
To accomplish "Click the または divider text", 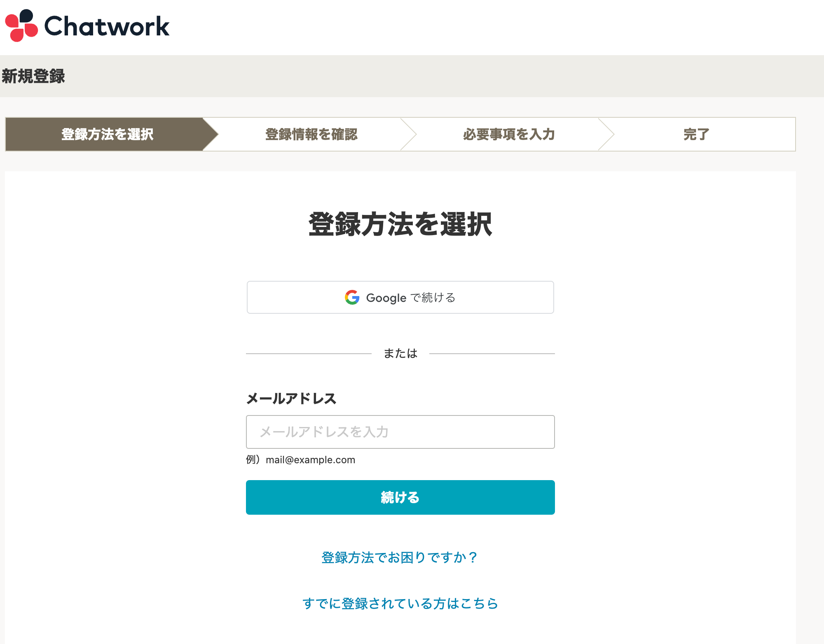I will coord(400,353).
